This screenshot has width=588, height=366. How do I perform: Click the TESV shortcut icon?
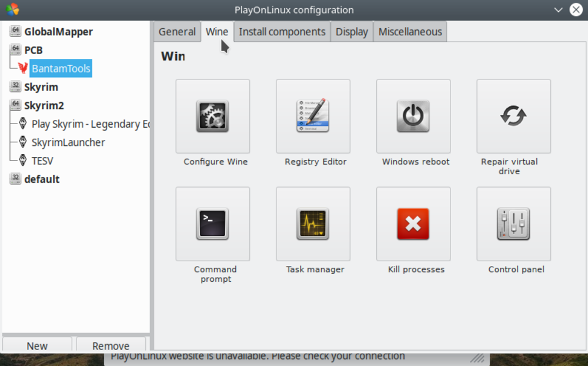[x=23, y=160]
